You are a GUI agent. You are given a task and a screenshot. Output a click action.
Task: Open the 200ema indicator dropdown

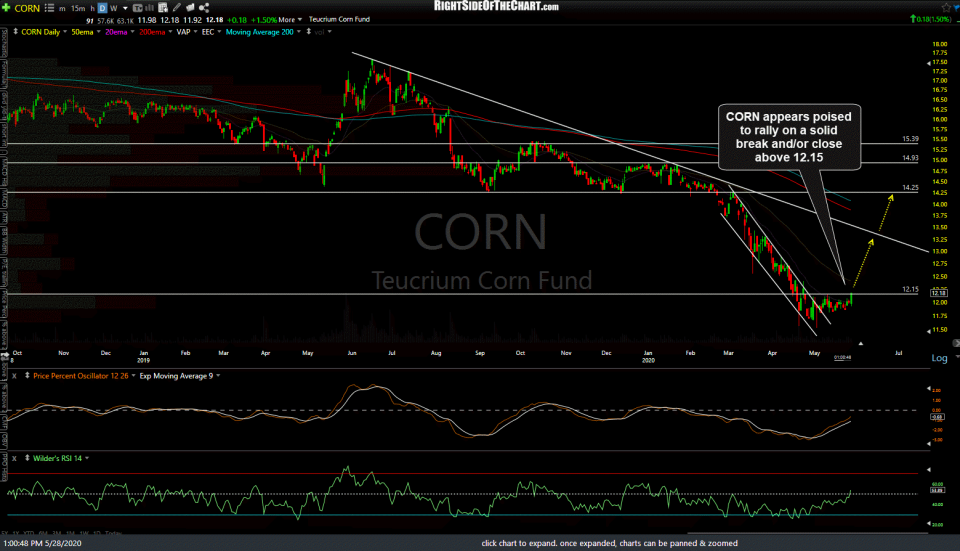[x=170, y=32]
